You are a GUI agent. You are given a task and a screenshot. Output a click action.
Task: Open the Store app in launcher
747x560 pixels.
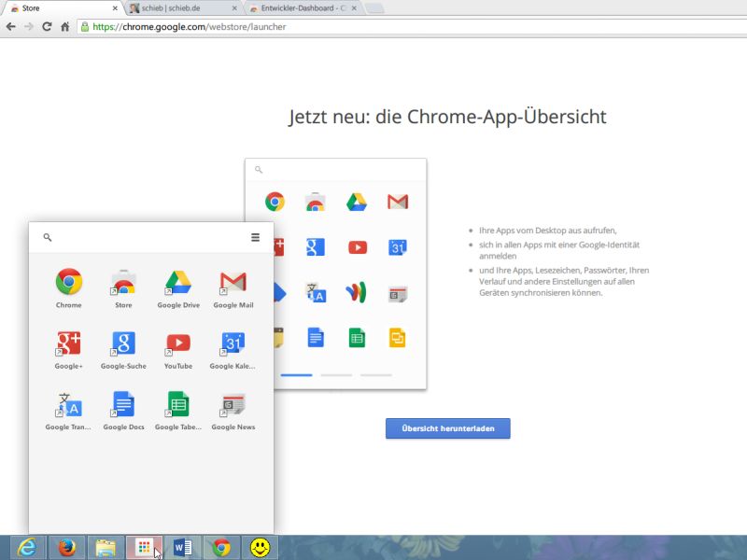coord(123,287)
